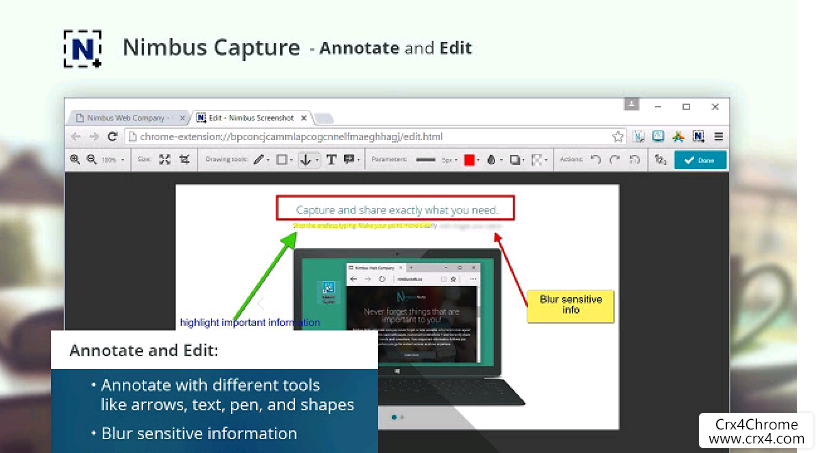Screen dimensions: 818x453
Task: Select the blur tool icon
Action: pyautogui.click(x=538, y=160)
